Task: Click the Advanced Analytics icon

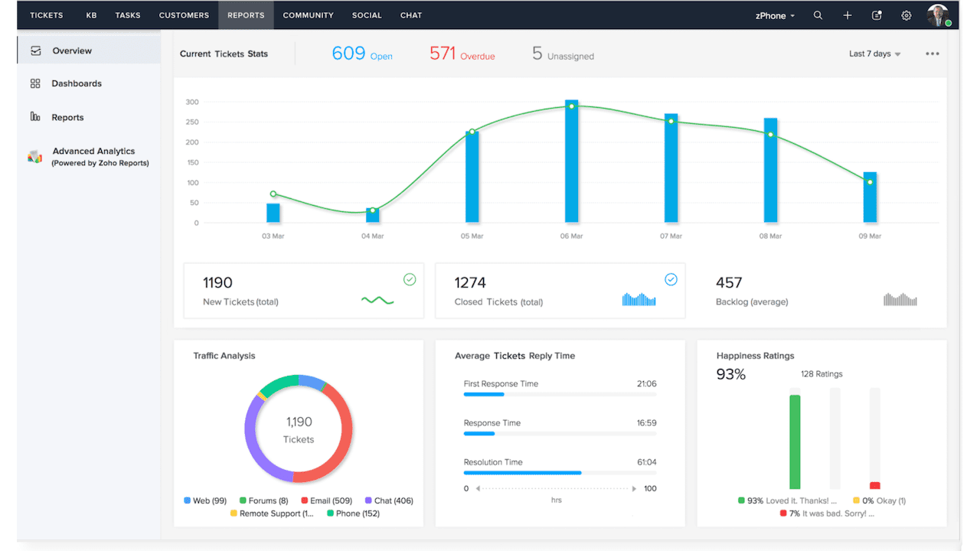Action: (x=35, y=156)
